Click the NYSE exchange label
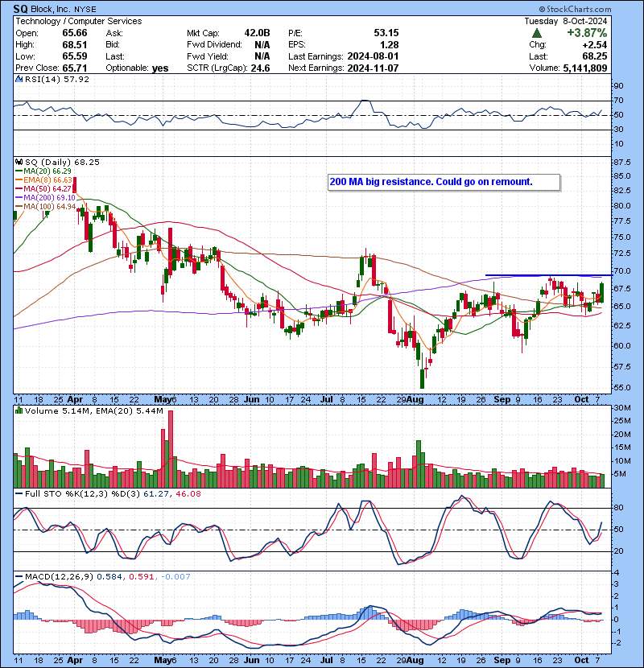 [85, 10]
